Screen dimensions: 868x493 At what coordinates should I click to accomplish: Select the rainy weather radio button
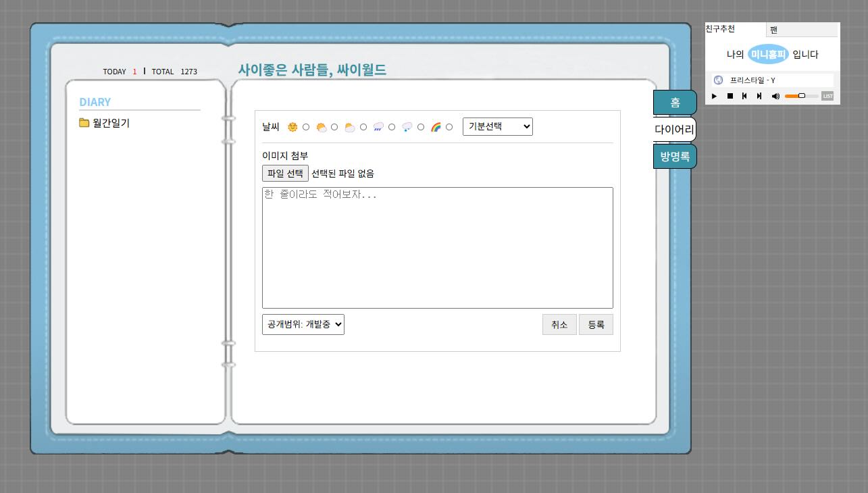pos(392,127)
